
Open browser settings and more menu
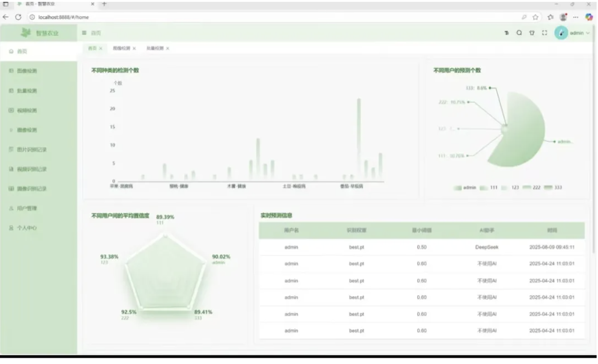[x=576, y=17]
